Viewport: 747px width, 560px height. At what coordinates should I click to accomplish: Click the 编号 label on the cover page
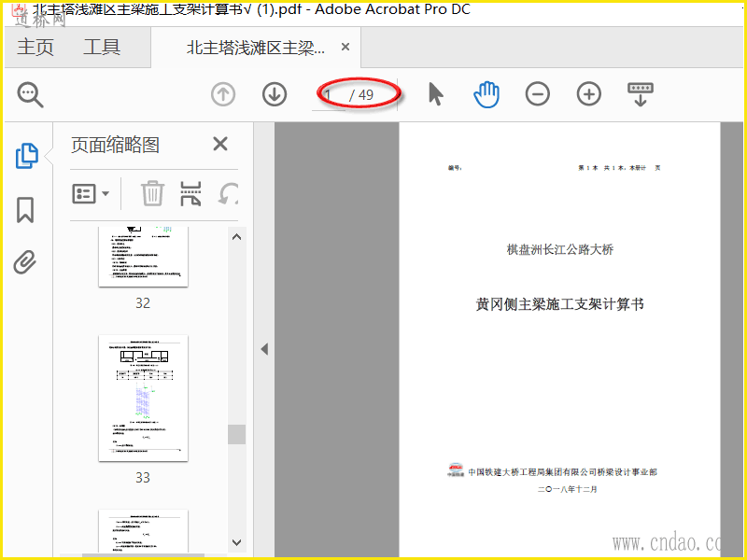pos(455,168)
